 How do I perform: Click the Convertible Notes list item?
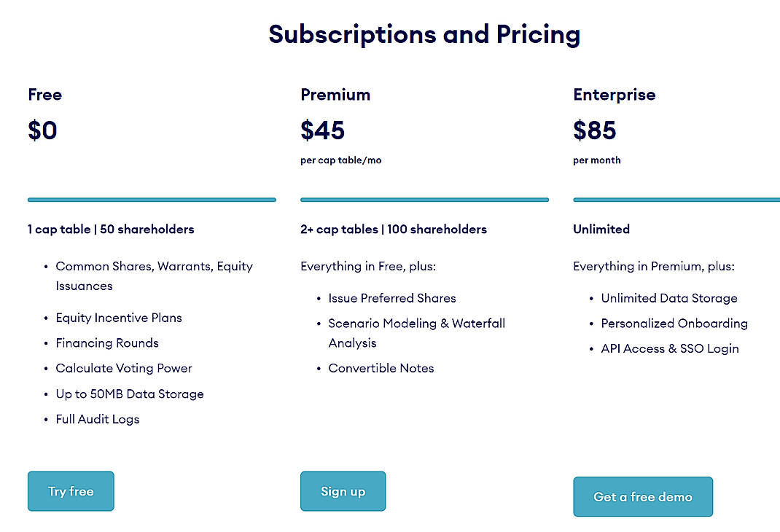(381, 369)
